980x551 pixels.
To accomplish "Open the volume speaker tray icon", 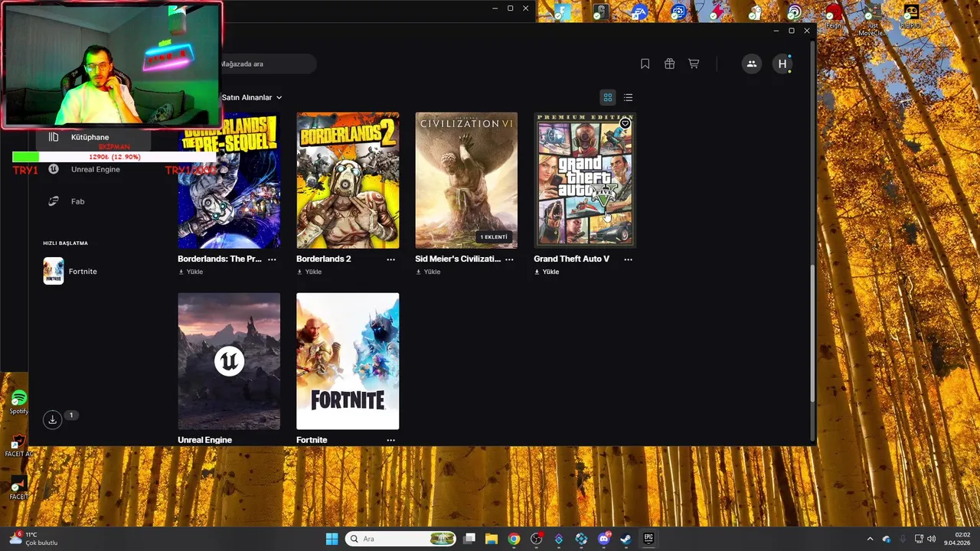I will pos(932,539).
